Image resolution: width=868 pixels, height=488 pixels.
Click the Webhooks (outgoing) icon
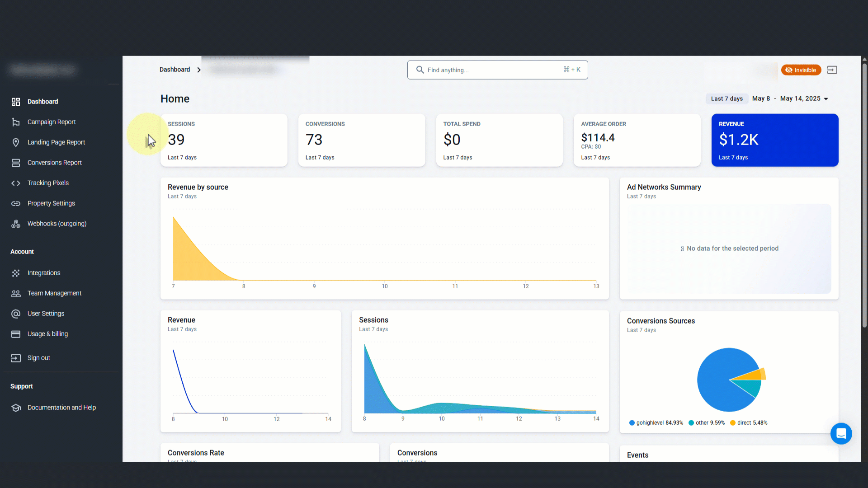pyautogui.click(x=16, y=224)
